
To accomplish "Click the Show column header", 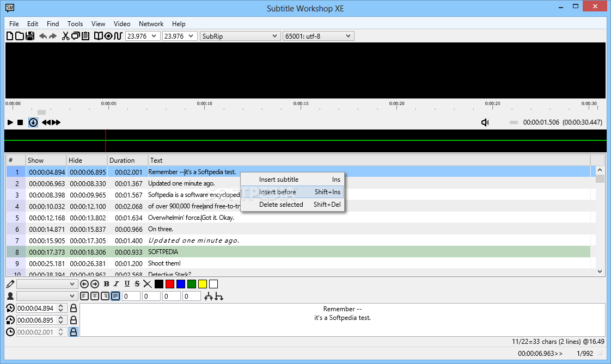I will coord(46,161).
